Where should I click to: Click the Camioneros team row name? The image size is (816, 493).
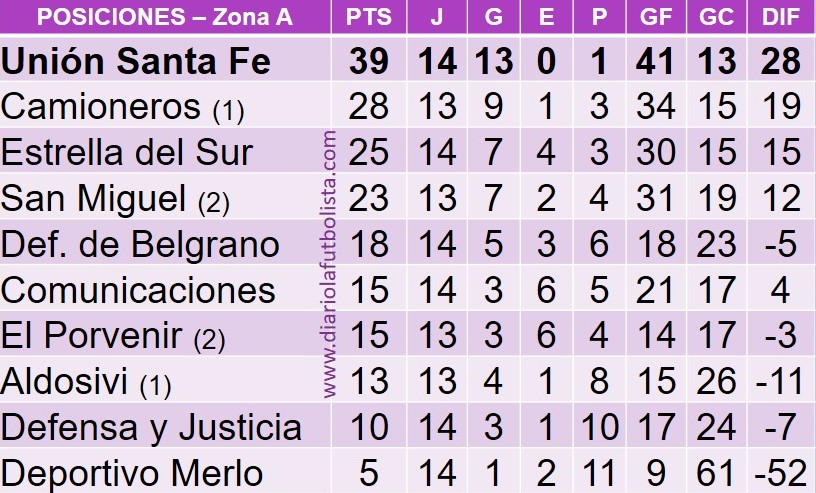tap(122, 108)
